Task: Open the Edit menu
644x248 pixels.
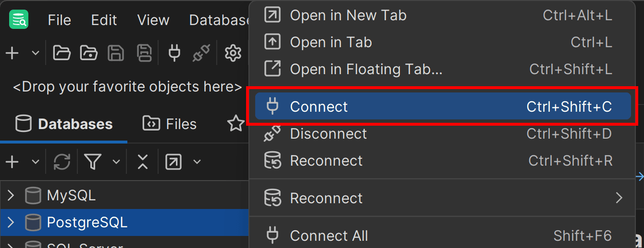Action: [x=104, y=20]
